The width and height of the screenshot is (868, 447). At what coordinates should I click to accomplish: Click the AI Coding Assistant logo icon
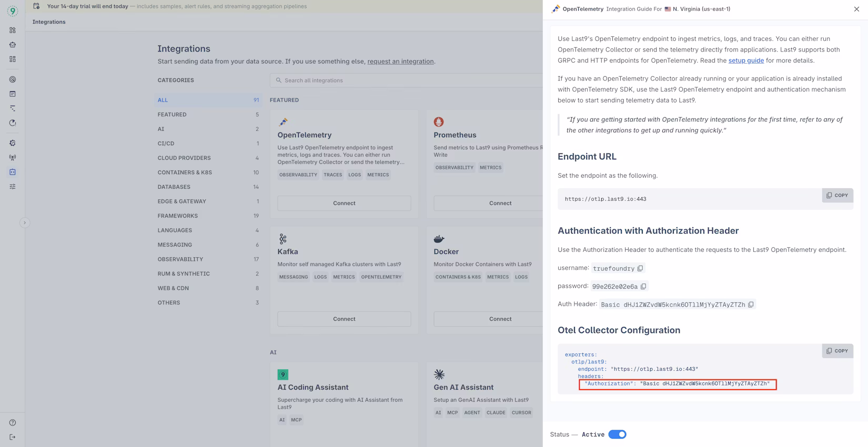tap(283, 374)
